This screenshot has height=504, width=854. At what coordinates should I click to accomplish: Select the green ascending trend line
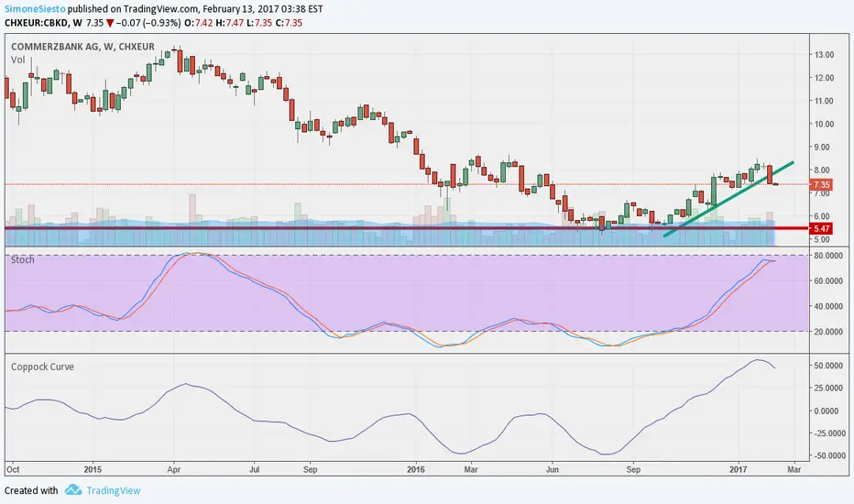coord(728,199)
